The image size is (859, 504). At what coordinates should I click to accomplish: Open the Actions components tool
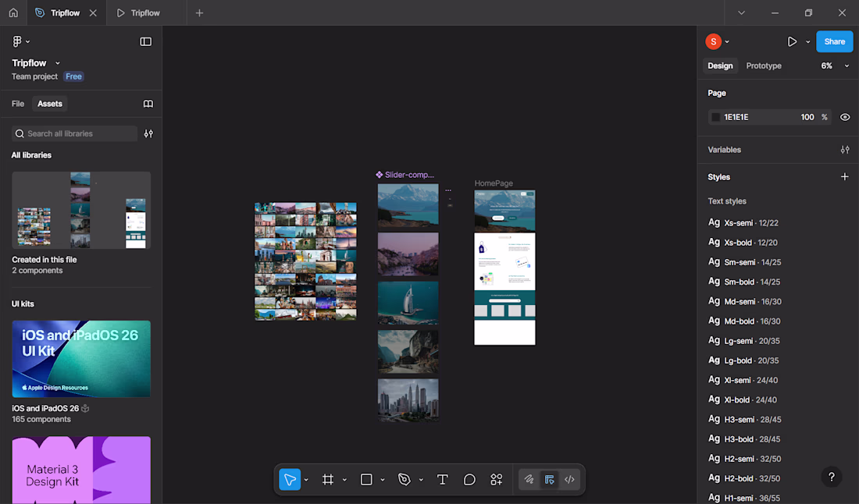click(497, 479)
